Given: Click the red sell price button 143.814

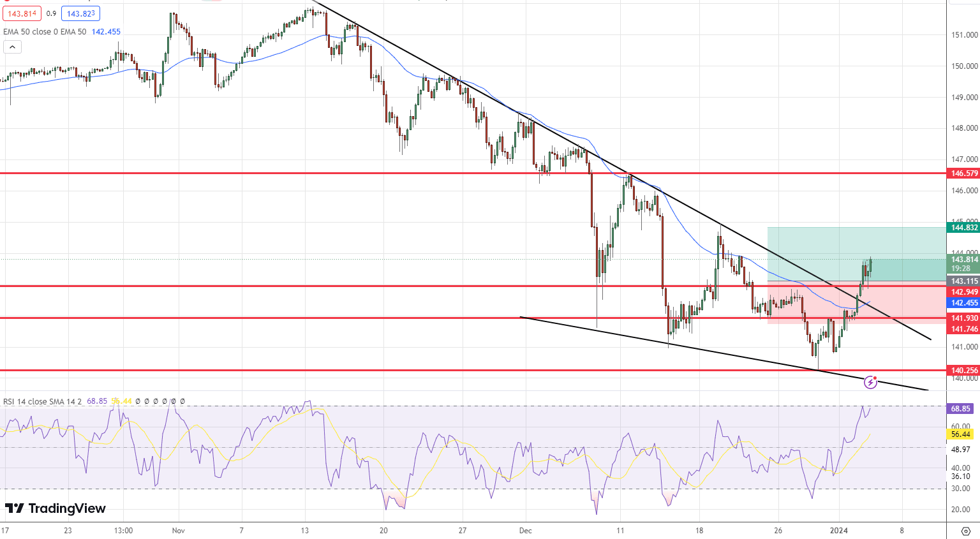Looking at the screenshot, I should coord(22,13).
